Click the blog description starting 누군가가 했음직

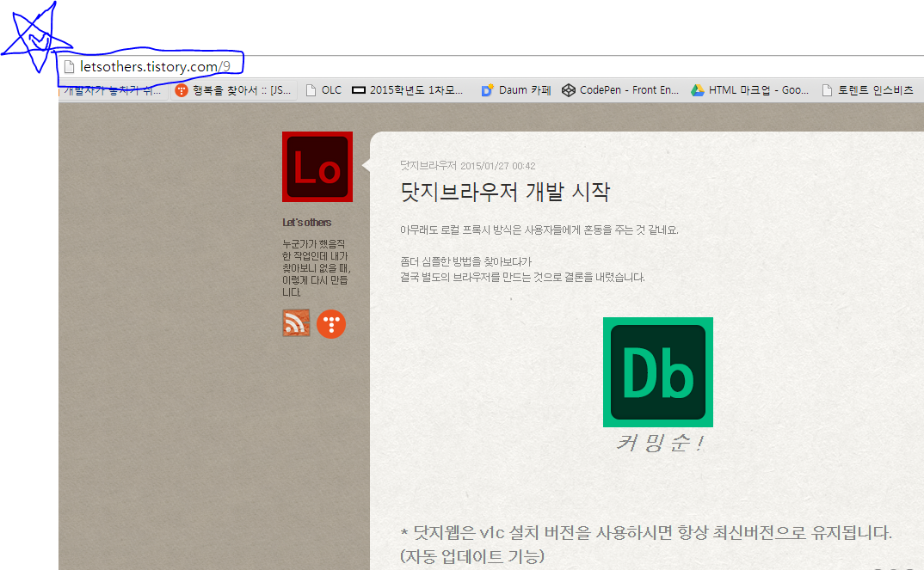pyautogui.click(x=317, y=268)
